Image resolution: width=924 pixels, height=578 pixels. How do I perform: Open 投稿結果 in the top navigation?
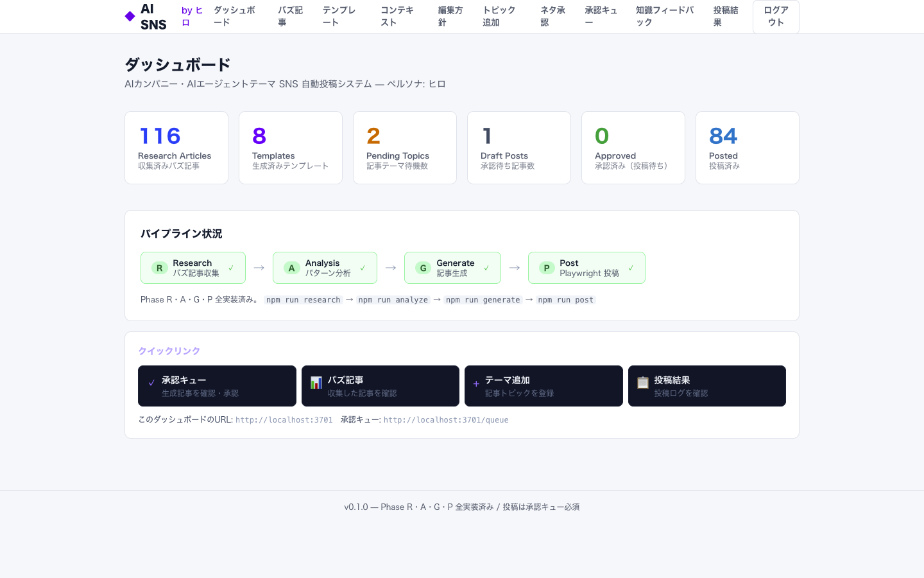click(726, 16)
